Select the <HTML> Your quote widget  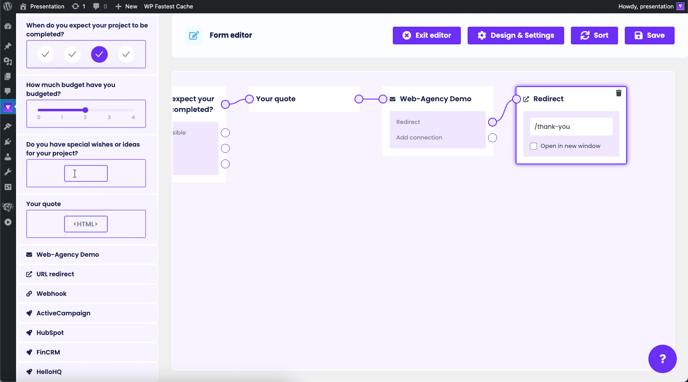[x=86, y=224]
